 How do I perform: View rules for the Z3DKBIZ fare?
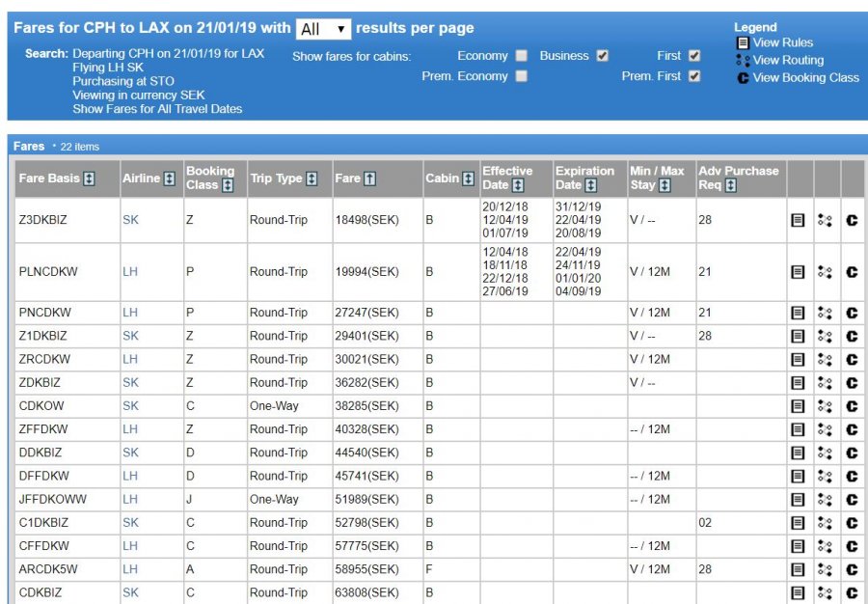798,220
